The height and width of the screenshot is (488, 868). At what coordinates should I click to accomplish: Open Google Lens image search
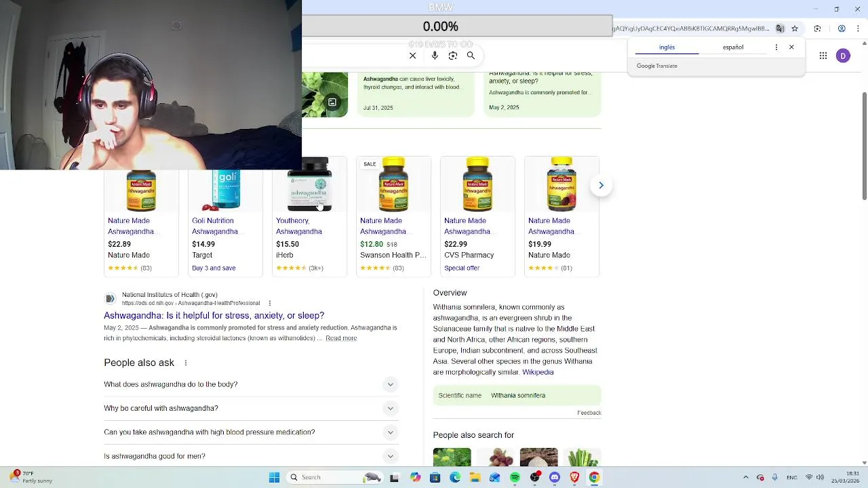point(452,56)
